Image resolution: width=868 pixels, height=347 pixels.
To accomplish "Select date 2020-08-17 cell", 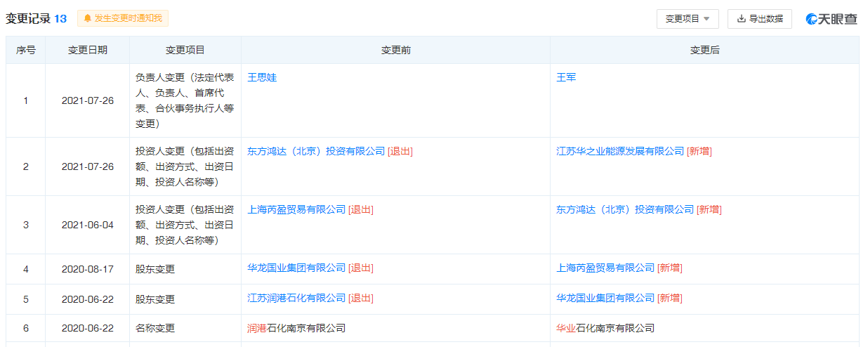I will 88,269.
